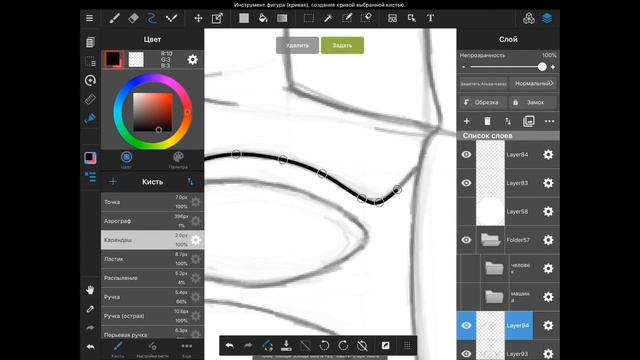Click undo arrow in left sidebar
This screenshot has width=640, height=360.
(90, 347)
